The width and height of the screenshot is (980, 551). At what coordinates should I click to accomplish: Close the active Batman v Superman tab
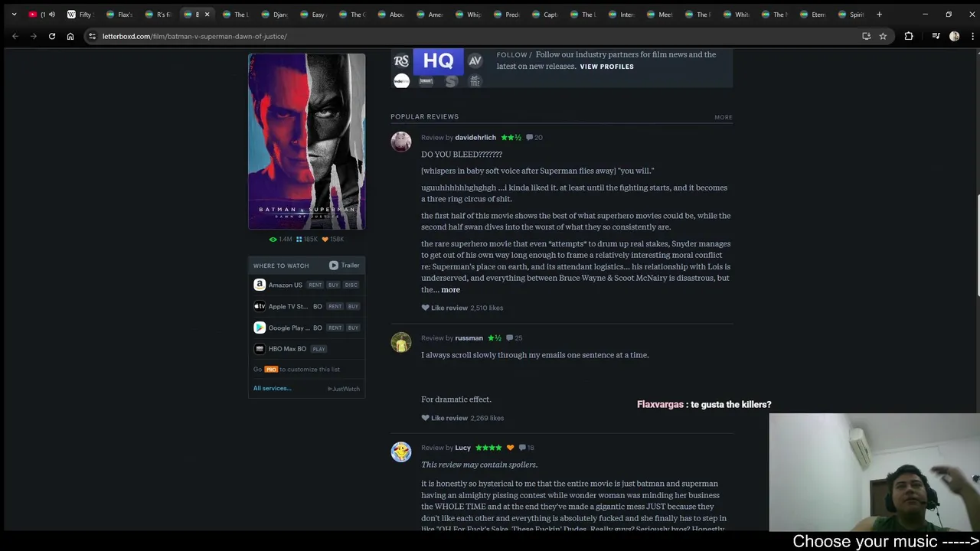pos(207,15)
